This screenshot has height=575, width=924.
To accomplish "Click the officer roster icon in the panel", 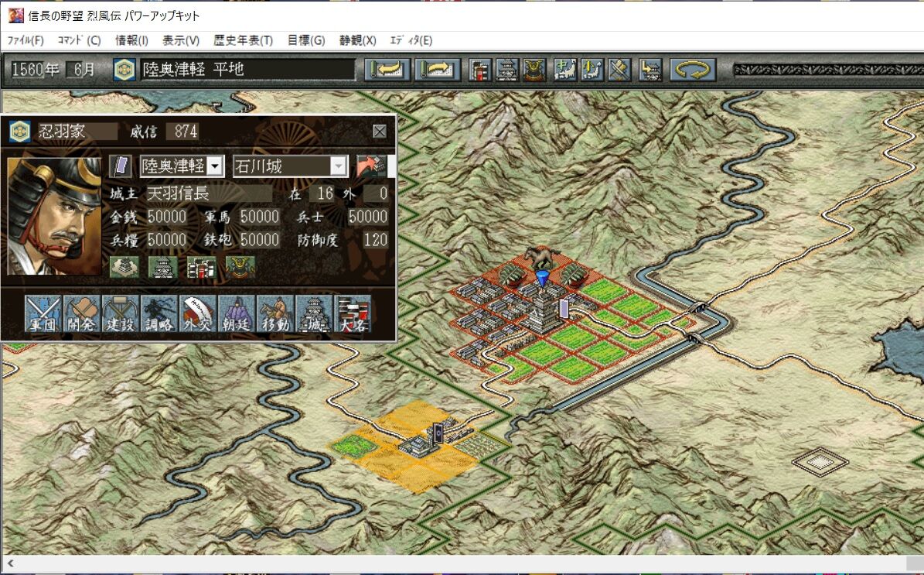I will coord(202,268).
